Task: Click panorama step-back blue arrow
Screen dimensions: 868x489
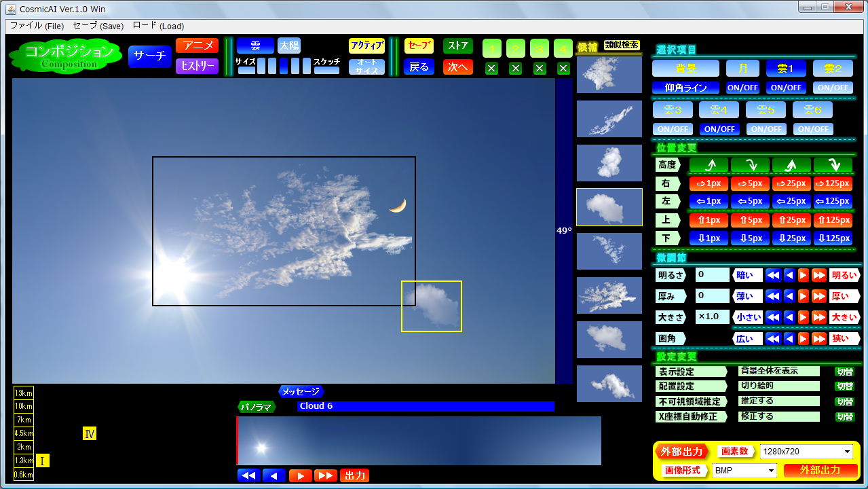Action: point(274,475)
